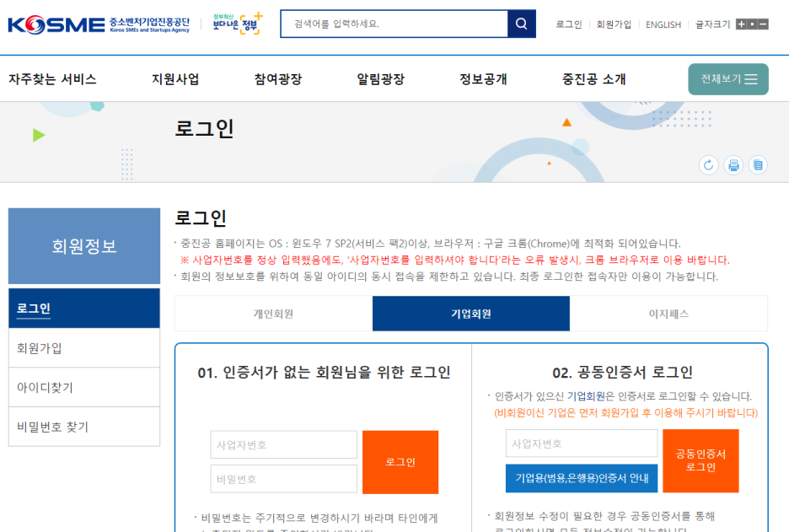789x532 pixels.
Task: Click the 글자크기 label
Action: (x=712, y=24)
